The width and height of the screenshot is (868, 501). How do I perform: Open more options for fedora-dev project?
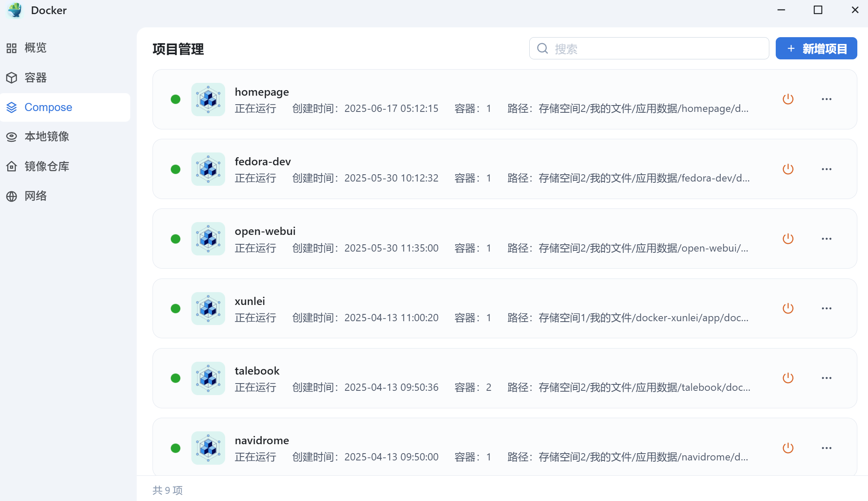point(827,169)
